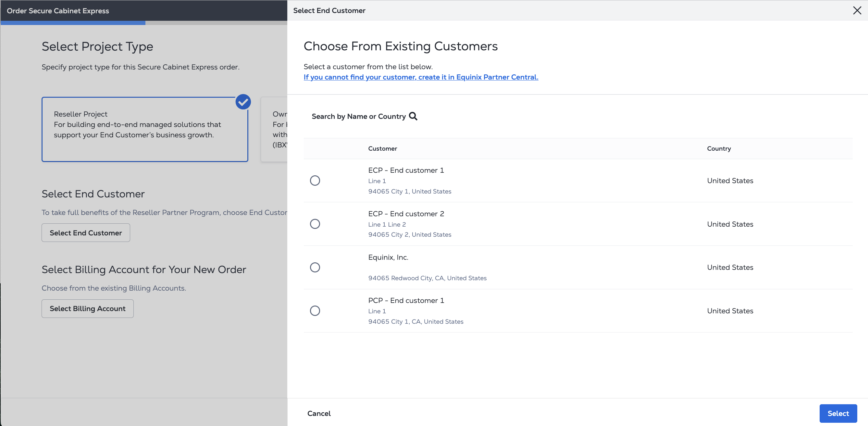This screenshot has height=426, width=868.
Task: Click Select Billing Account button
Action: [x=88, y=308]
